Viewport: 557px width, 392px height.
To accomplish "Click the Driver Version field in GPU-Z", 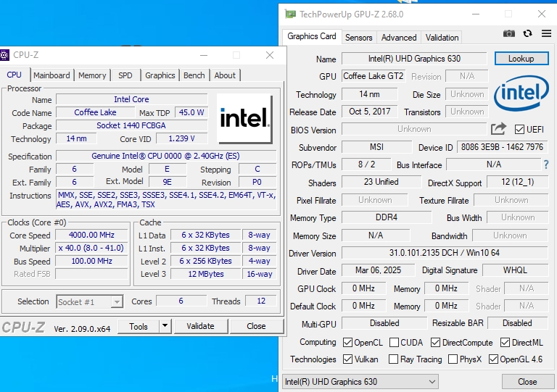I will pyautogui.click(x=445, y=253).
